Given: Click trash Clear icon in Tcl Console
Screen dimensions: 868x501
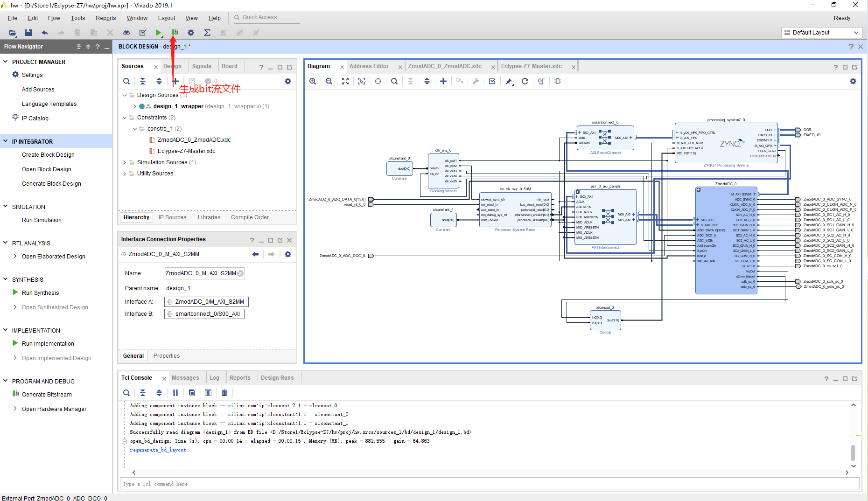Looking at the screenshot, I should pyautogui.click(x=224, y=393).
